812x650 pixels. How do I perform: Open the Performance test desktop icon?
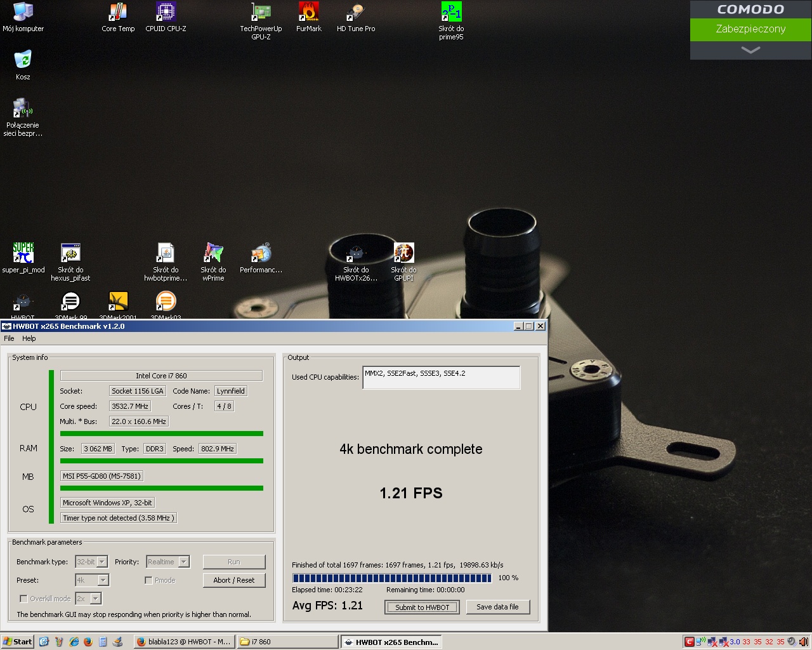pyautogui.click(x=261, y=258)
